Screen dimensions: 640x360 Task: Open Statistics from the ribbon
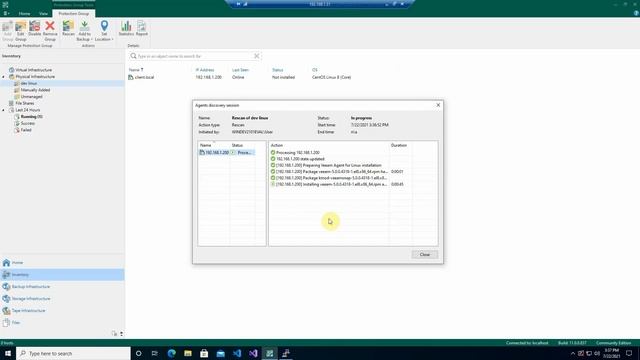point(126,29)
